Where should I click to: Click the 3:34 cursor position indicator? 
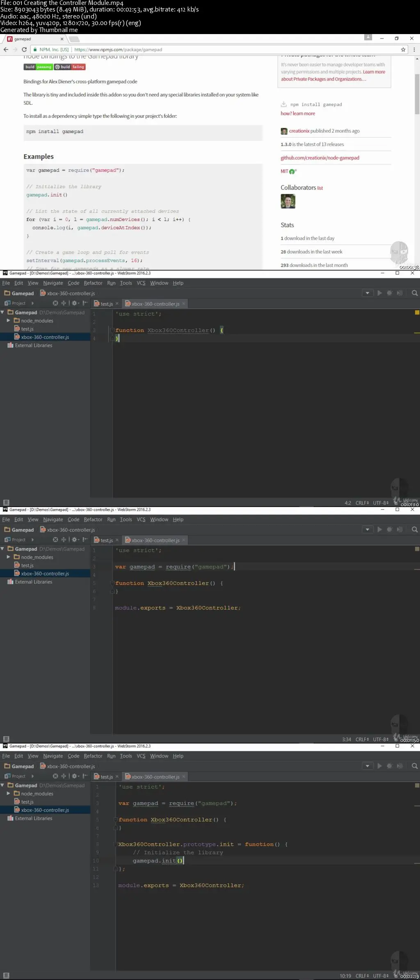pos(347,739)
